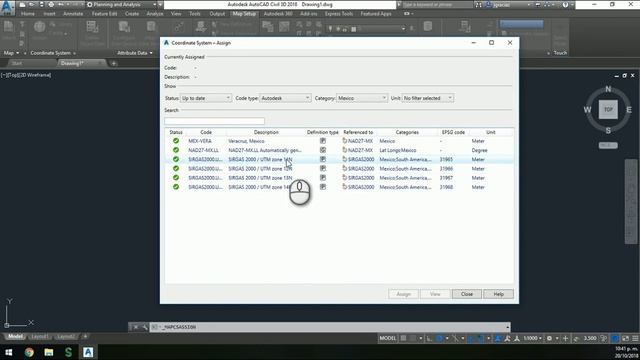The image size is (640, 360).
Task: Expand the Map ribbon panel
Action: 11,53
